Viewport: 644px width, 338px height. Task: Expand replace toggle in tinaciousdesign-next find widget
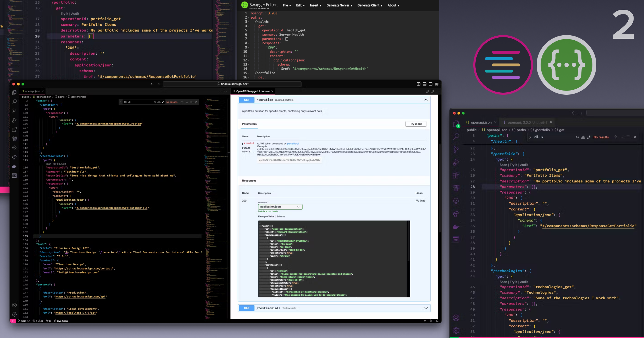(121, 102)
